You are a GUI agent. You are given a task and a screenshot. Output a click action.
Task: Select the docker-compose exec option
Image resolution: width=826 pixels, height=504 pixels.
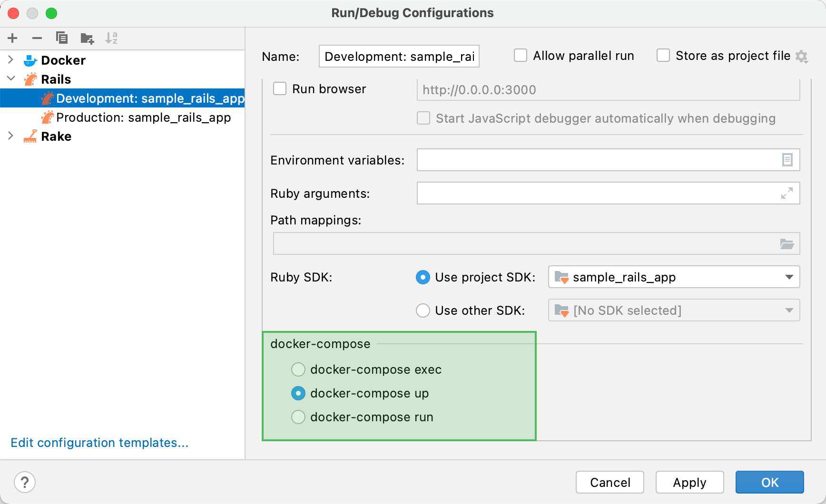pos(298,369)
